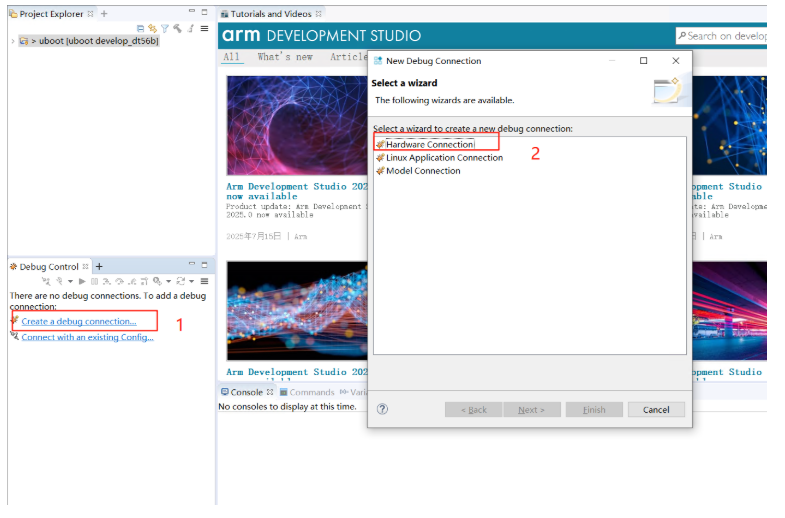The width and height of the screenshot is (785, 518).
Task: Click Connect with an existing Config link
Action: coord(87,338)
